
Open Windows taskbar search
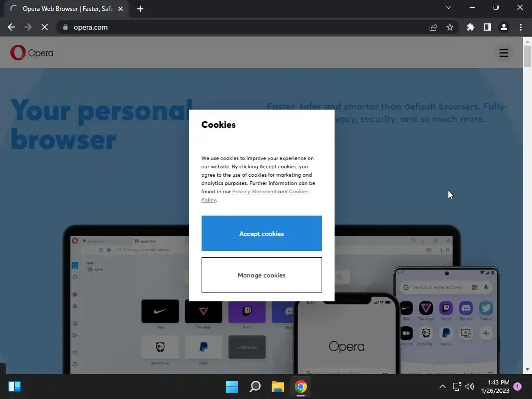click(255, 387)
